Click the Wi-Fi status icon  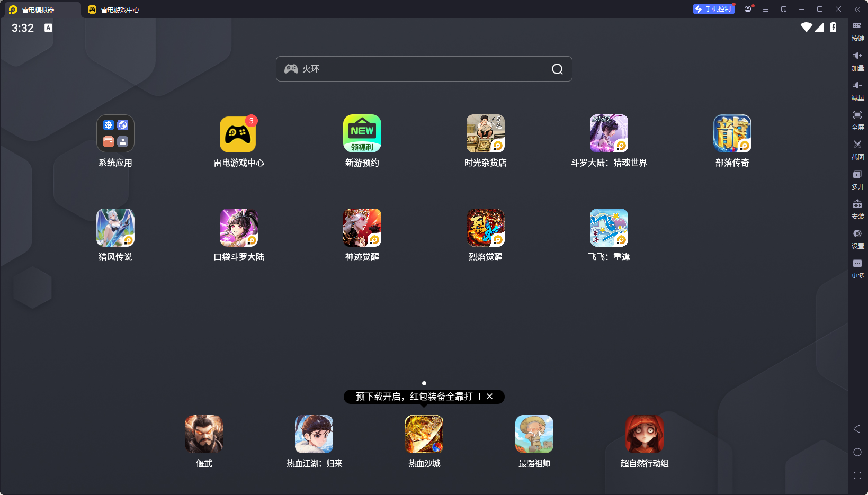tap(807, 27)
